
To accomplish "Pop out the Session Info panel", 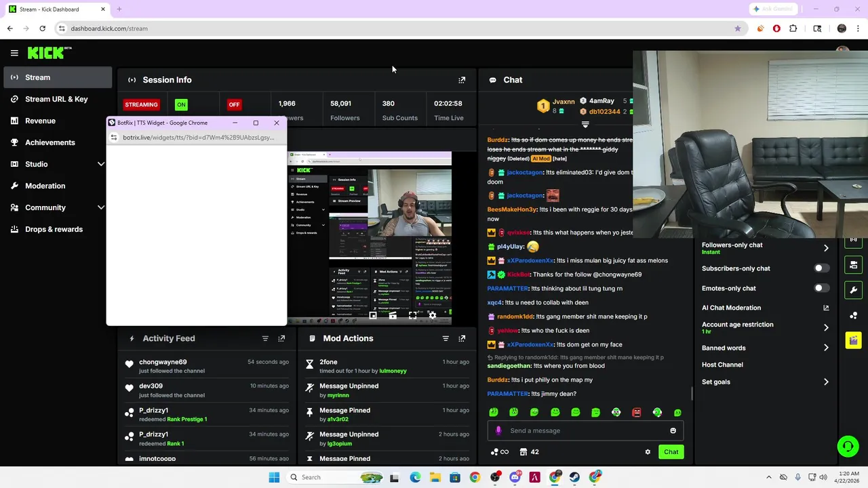I will (462, 80).
